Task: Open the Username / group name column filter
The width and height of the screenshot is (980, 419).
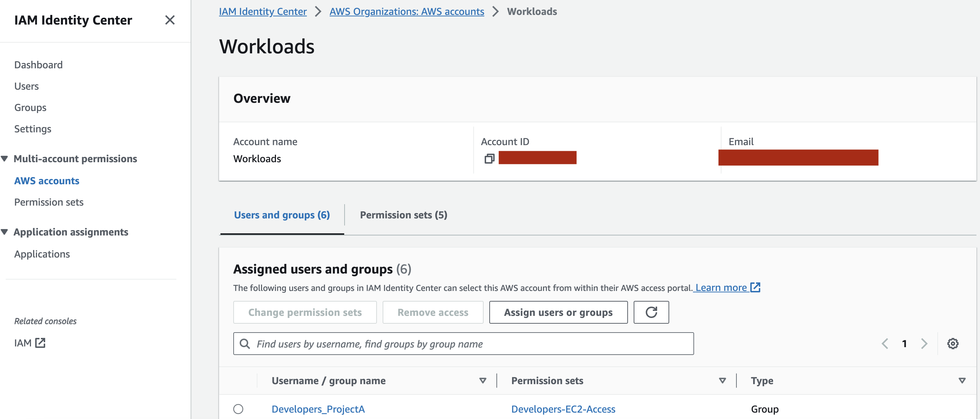Action: coord(483,381)
